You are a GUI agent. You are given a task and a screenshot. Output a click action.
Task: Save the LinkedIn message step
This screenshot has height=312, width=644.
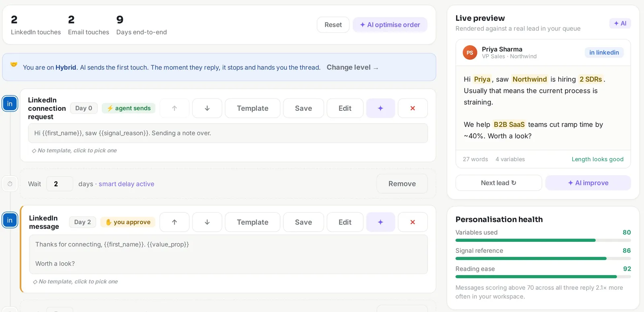click(x=303, y=222)
